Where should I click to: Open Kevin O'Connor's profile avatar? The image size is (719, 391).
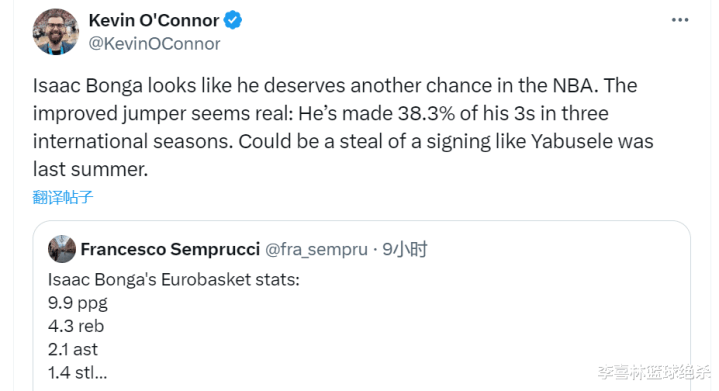pos(55,32)
